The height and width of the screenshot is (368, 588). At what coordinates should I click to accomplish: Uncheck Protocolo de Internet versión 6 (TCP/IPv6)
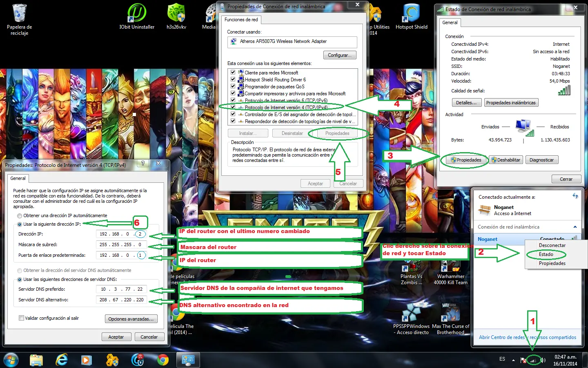point(233,100)
